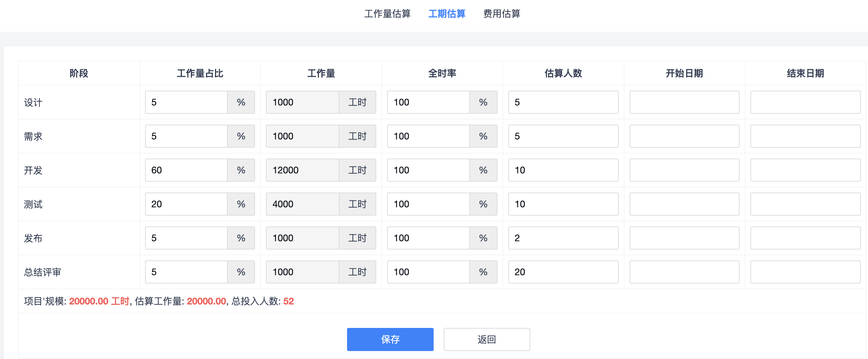
Task: Select the 测试 全时率 input field
Action: click(428, 204)
